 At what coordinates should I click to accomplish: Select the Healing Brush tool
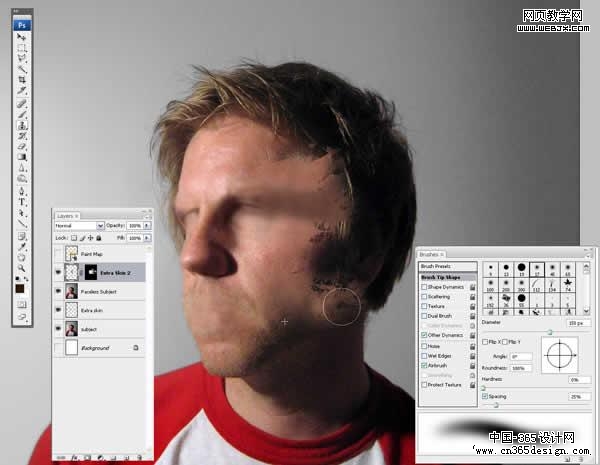coord(22,103)
